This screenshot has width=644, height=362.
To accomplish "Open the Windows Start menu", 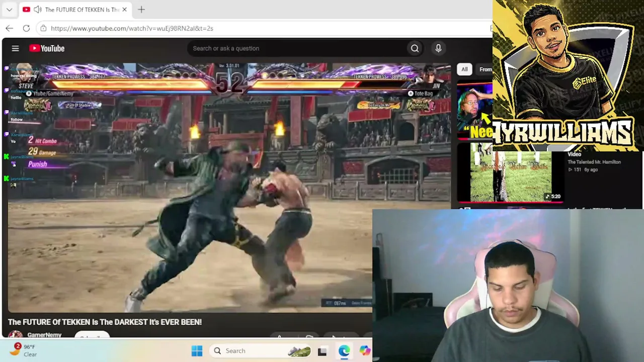I will [x=197, y=351].
